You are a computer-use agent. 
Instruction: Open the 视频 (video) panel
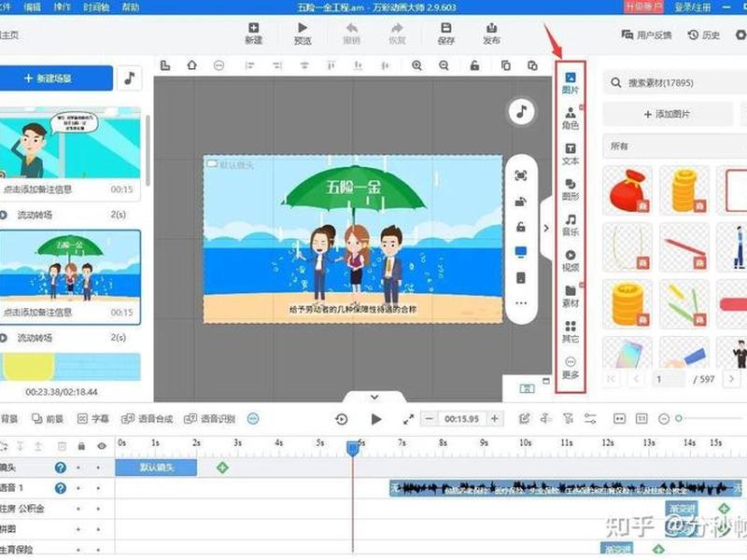click(x=570, y=261)
